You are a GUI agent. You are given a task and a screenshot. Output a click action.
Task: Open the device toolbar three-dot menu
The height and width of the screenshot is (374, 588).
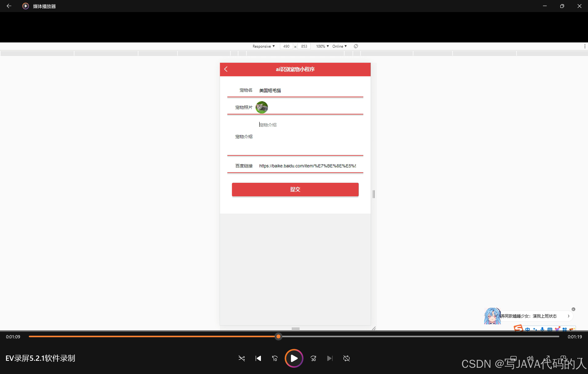[585, 46]
